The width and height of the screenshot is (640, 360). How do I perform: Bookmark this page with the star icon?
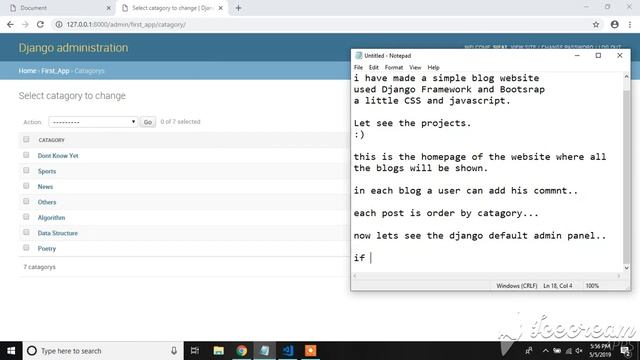[596, 24]
